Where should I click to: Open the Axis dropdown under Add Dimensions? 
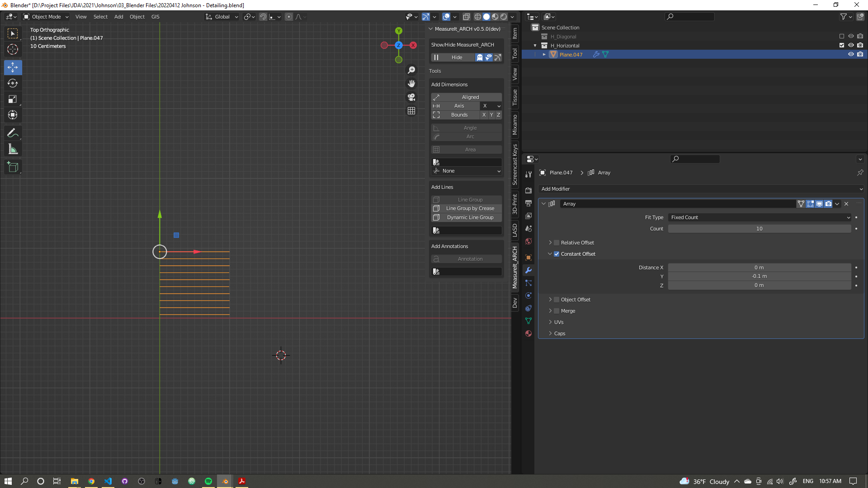pyautogui.click(x=491, y=106)
